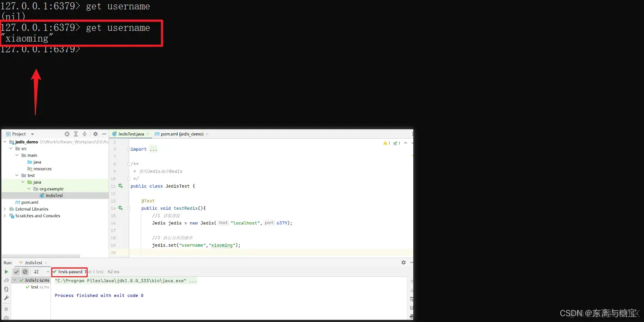
Task: Click the stop square in Run sidebar
Action: coord(6,309)
